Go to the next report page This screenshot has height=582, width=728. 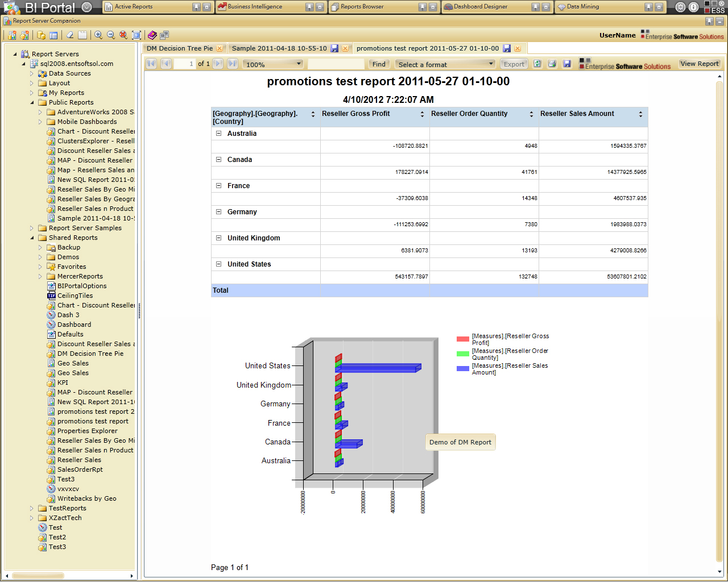coord(218,64)
